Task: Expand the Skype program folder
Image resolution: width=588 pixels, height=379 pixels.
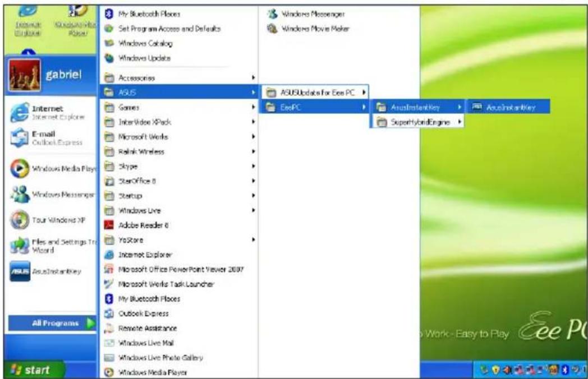Action: coord(179,166)
